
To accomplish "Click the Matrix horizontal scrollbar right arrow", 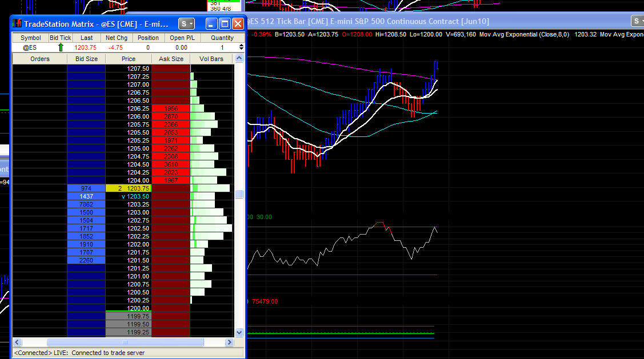I will click(229, 342).
